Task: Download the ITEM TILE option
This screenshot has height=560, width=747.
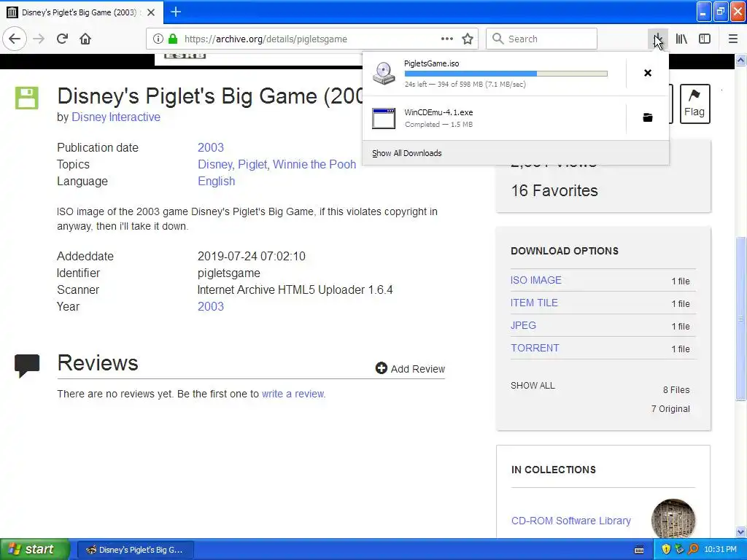Action: (534, 303)
